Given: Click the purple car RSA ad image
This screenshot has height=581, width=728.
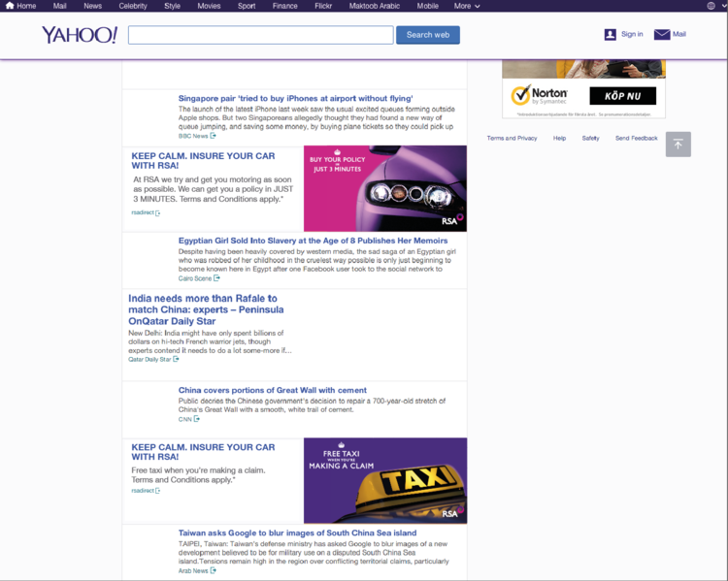Looking at the screenshot, I should [385, 188].
